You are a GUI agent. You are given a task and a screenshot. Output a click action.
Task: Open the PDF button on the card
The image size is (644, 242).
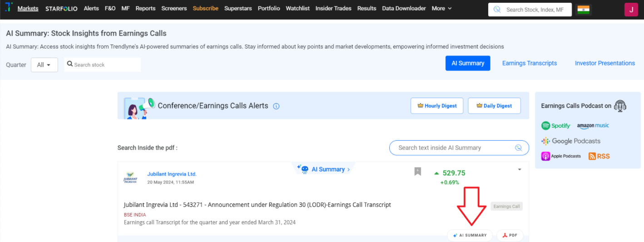pyautogui.click(x=510, y=235)
